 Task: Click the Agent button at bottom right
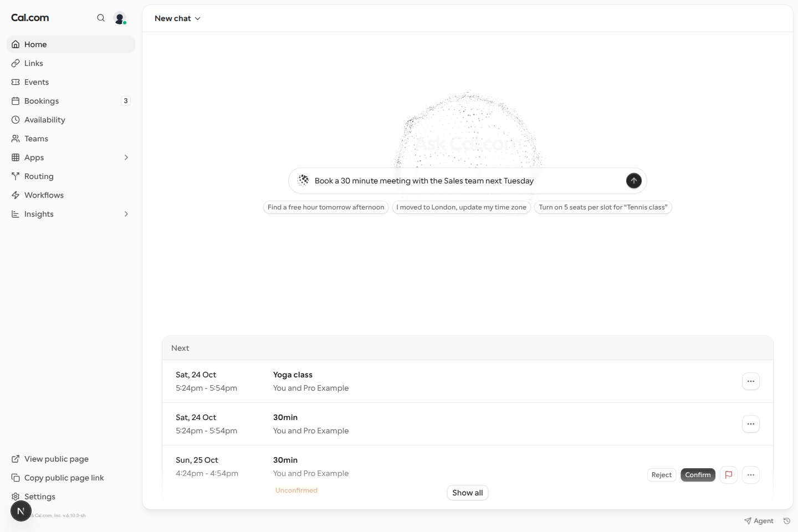(759, 521)
